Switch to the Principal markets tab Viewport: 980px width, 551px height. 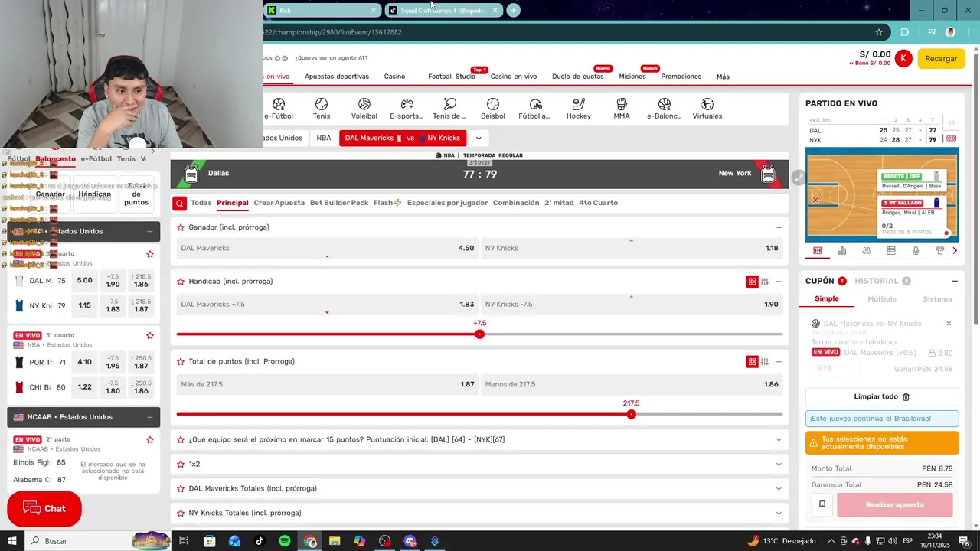(233, 203)
